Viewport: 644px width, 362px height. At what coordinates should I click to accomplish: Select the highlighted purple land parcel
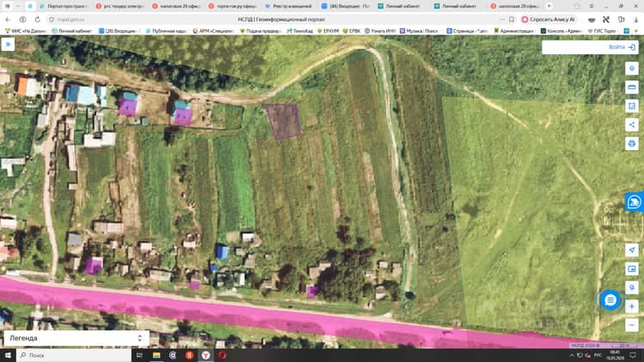pyautogui.click(x=283, y=121)
